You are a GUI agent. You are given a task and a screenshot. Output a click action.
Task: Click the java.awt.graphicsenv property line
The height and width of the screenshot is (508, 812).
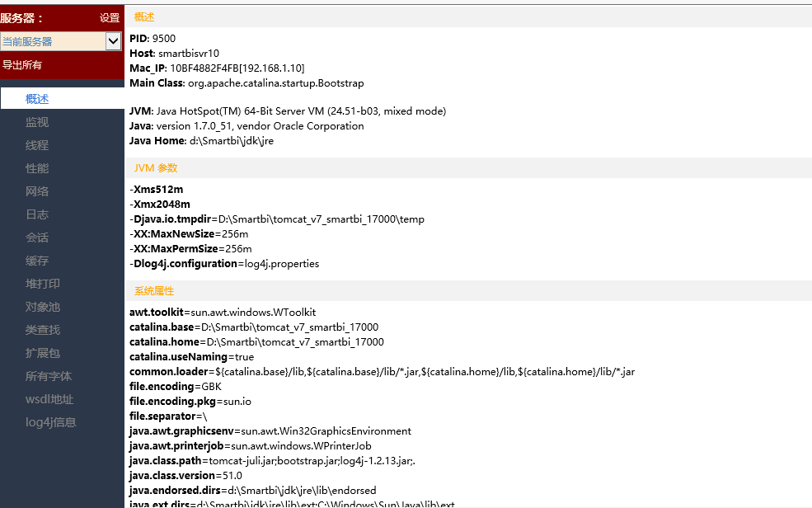tap(270, 431)
